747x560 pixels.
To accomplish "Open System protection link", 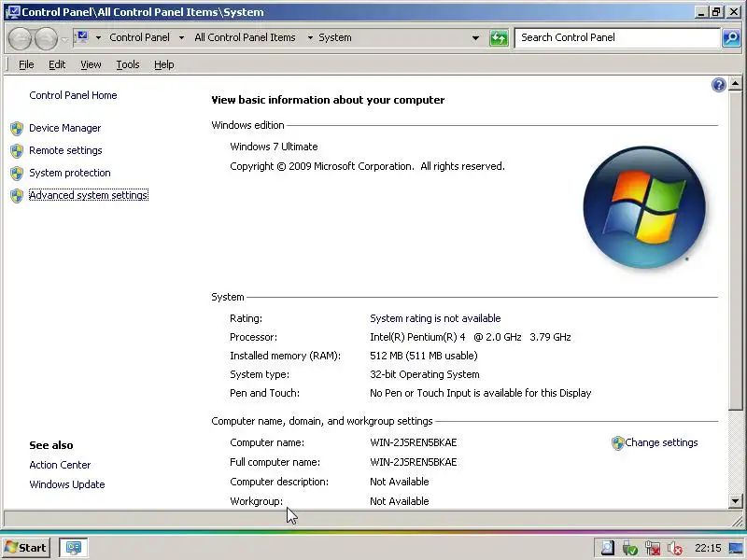I will click(x=69, y=173).
